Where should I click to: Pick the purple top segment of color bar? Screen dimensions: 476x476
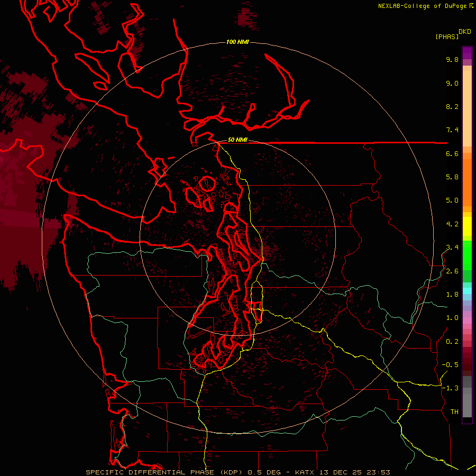coord(467,53)
